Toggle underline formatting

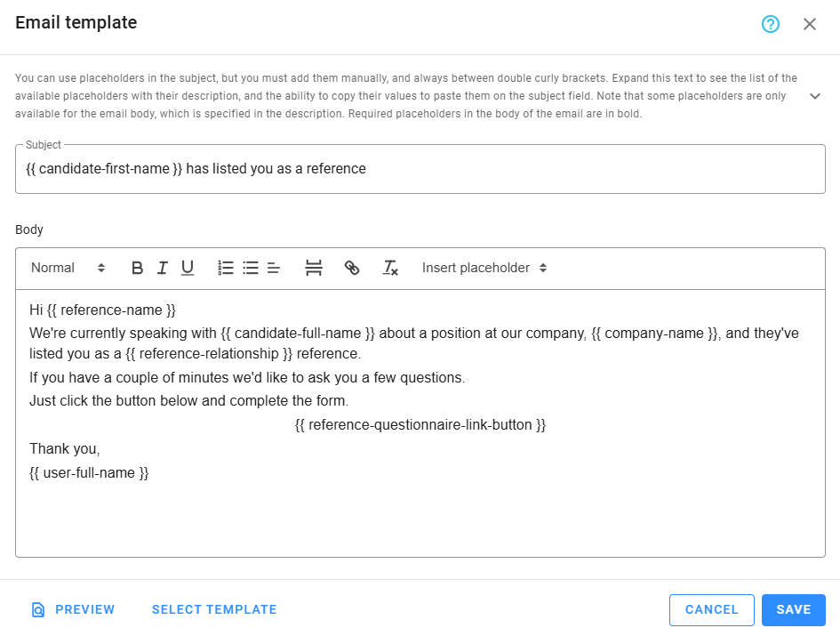[188, 267]
